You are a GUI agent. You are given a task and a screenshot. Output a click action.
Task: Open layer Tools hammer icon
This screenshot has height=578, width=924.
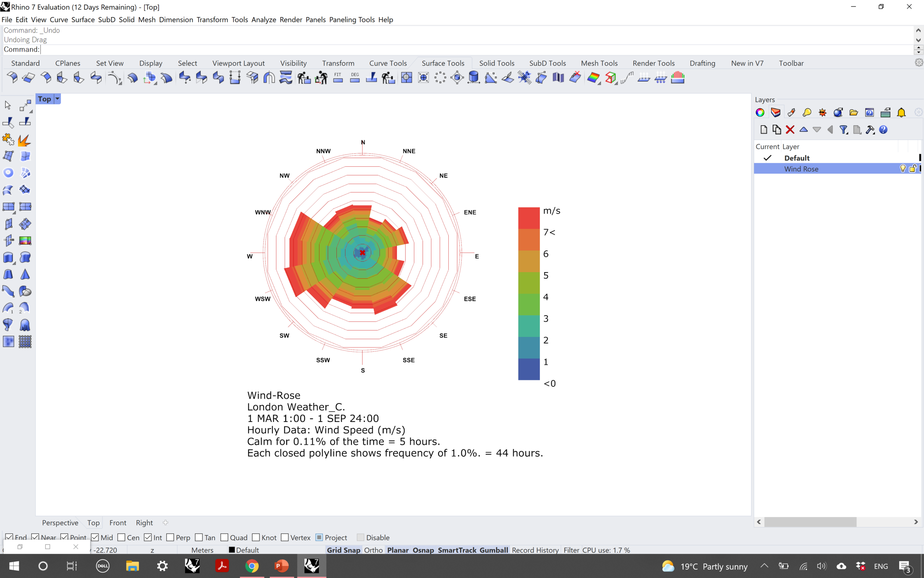(x=870, y=130)
